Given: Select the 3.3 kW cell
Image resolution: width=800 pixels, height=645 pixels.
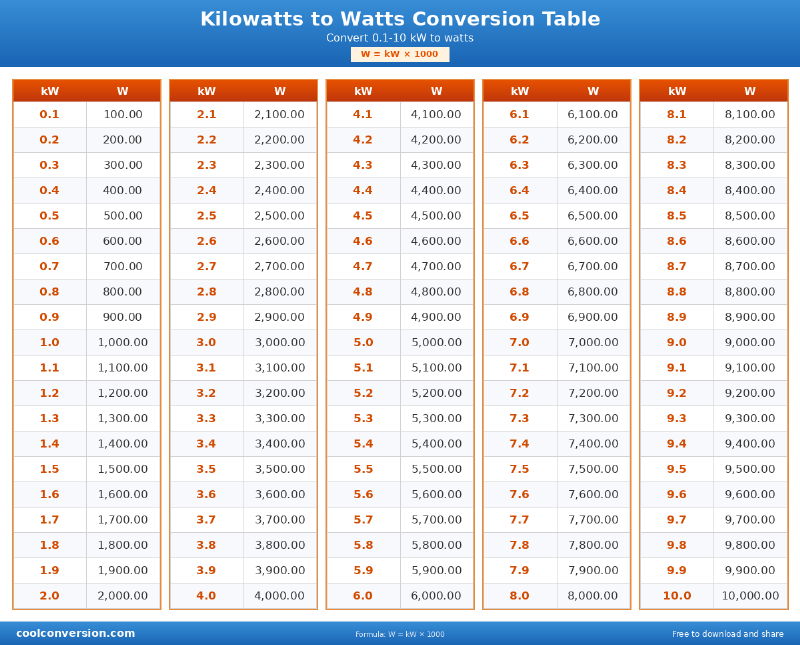Looking at the screenshot, I should coord(207,418).
